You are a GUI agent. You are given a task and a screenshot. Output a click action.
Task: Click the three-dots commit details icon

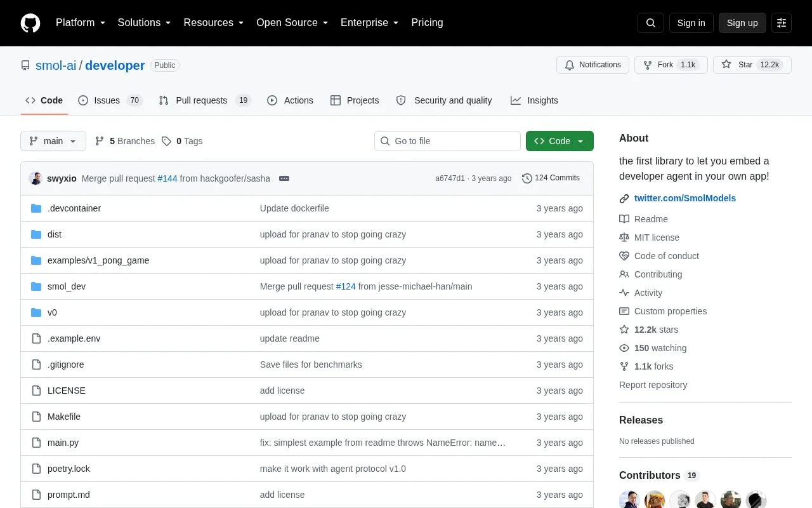click(x=284, y=178)
